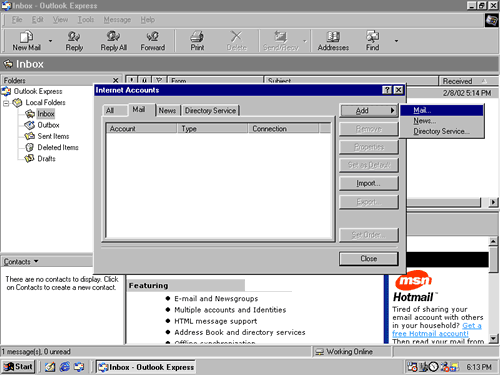
Task: Click message list horizontal scroll right arrow
Action: tap(493, 202)
